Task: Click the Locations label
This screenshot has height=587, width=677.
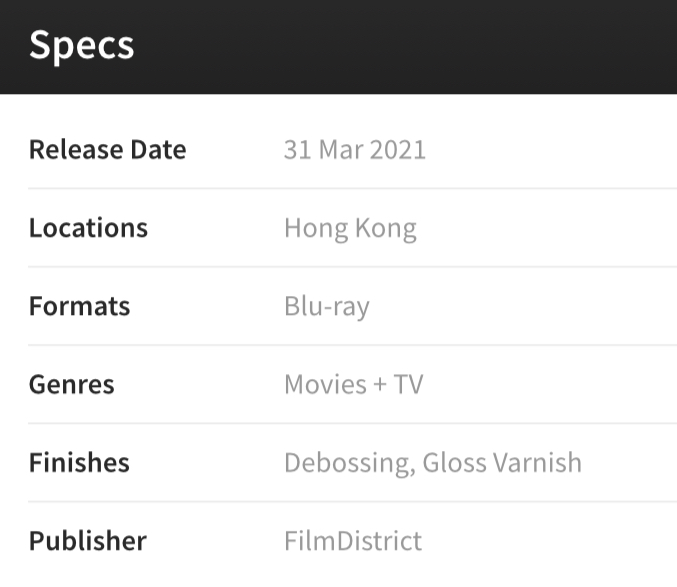Action: [x=88, y=228]
